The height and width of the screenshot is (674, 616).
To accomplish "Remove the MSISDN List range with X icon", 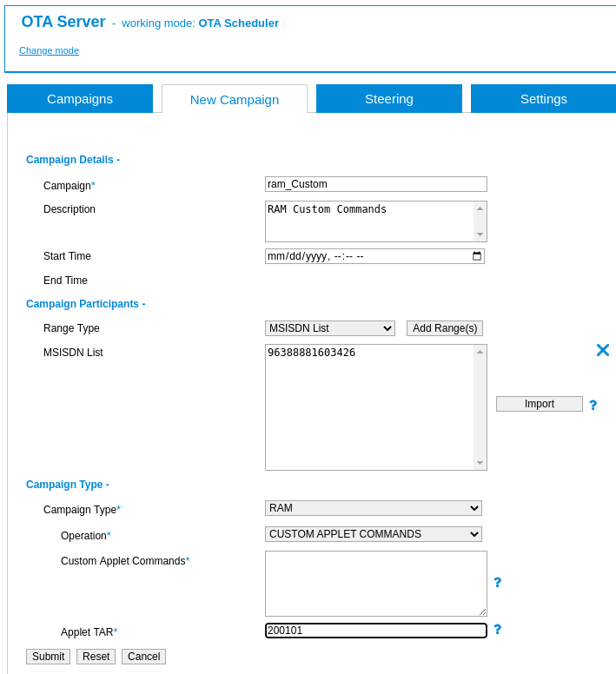I will (603, 350).
